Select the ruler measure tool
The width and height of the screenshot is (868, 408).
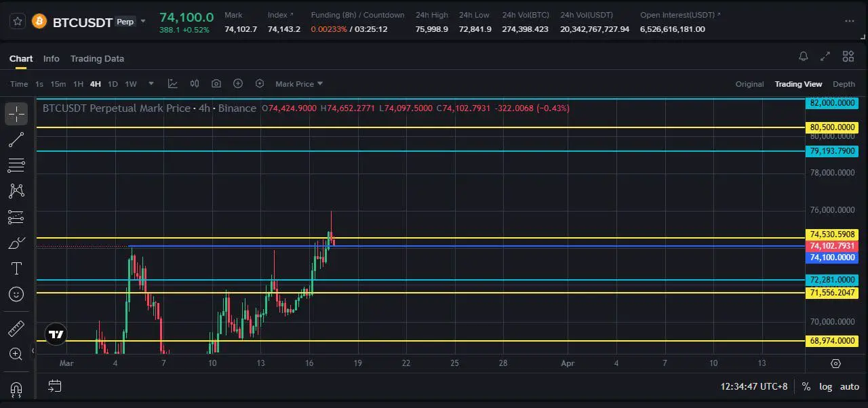[x=16, y=329]
